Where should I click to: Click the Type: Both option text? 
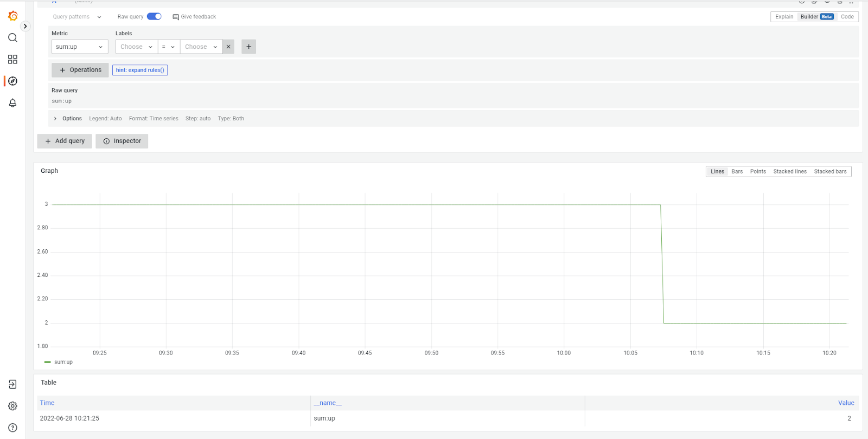[231, 119]
